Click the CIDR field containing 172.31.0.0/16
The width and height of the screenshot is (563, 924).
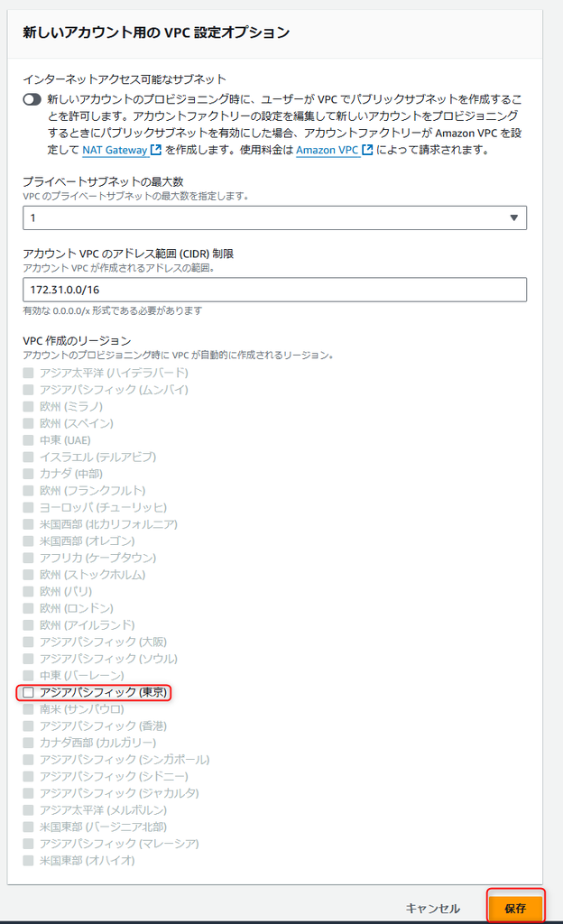click(274, 290)
